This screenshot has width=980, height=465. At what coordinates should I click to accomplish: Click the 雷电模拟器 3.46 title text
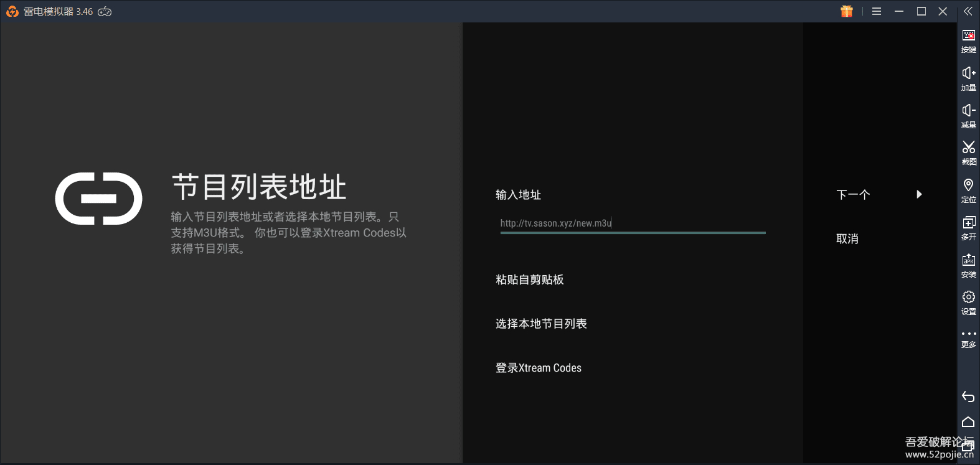pos(58,12)
